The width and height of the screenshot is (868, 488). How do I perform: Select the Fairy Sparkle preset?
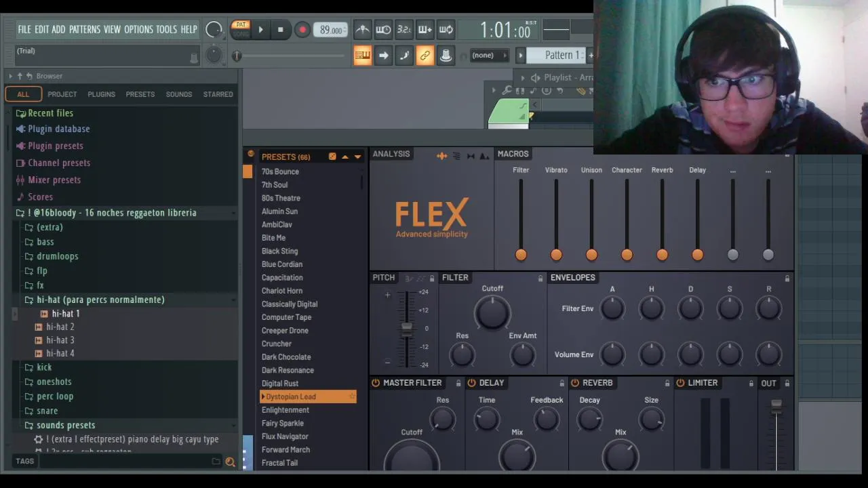[x=283, y=424]
